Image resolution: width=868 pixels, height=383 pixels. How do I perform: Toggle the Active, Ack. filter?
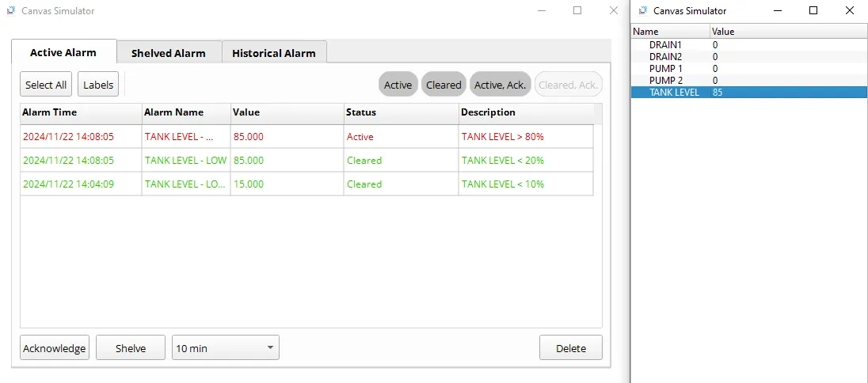click(501, 85)
